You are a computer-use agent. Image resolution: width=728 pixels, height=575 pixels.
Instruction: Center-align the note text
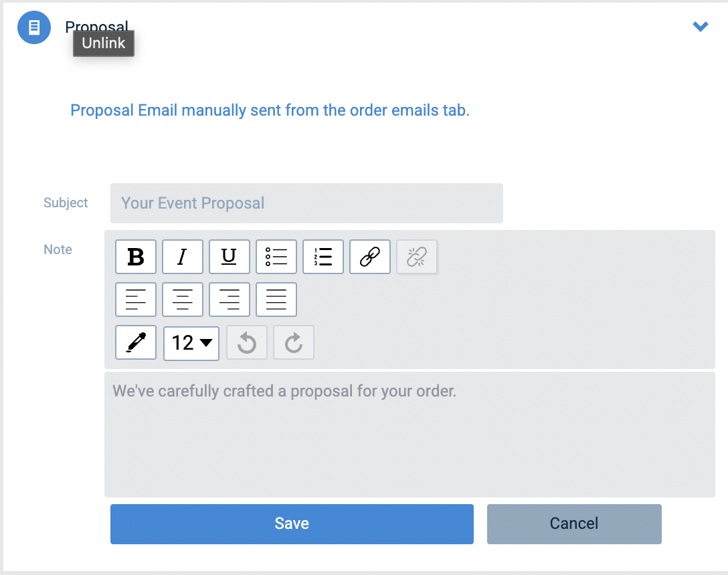tap(183, 300)
